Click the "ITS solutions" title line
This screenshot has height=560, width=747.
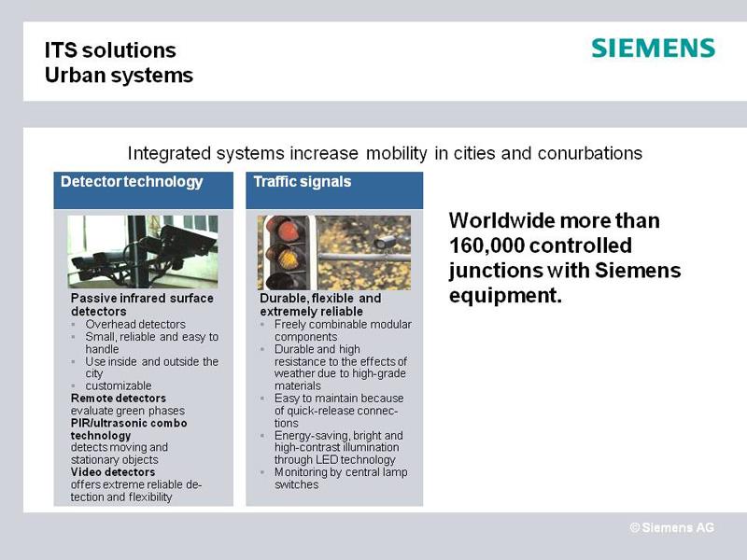(110, 50)
